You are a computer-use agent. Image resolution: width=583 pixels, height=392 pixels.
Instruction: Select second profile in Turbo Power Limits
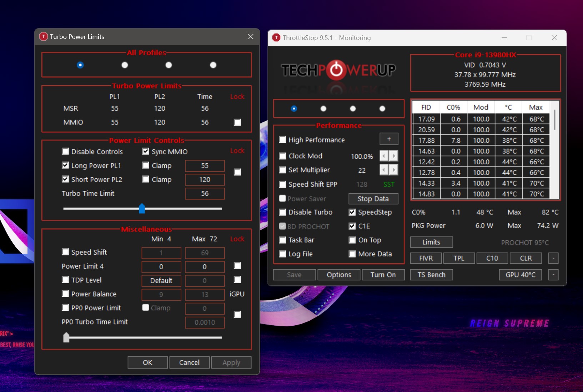125,65
